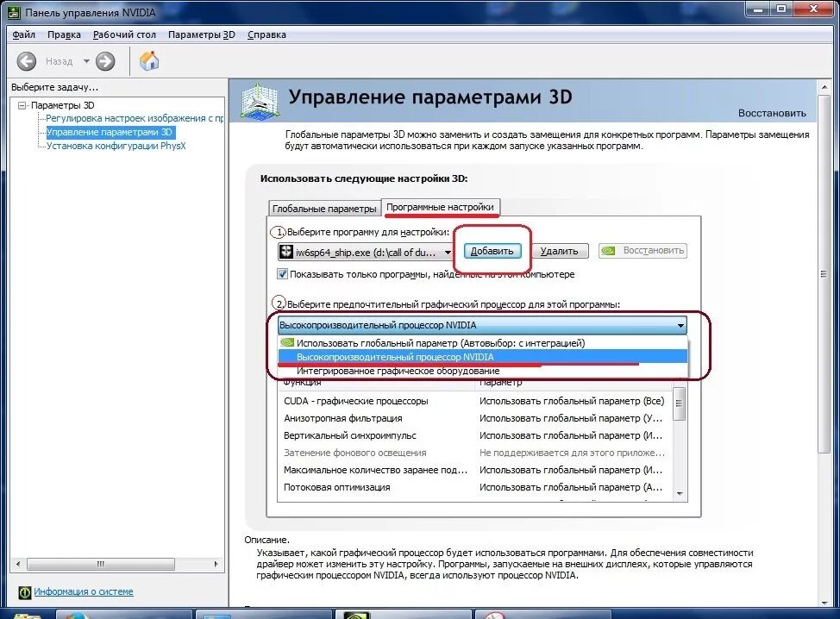Click the left panel scroll right arrow
Viewport: 840px width, 619px height.
(x=216, y=564)
